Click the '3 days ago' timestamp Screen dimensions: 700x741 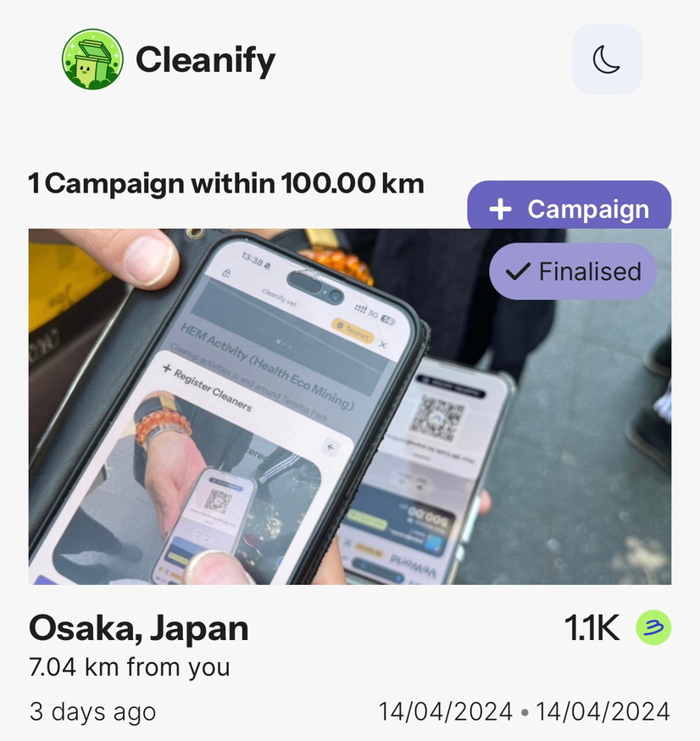pos(92,711)
